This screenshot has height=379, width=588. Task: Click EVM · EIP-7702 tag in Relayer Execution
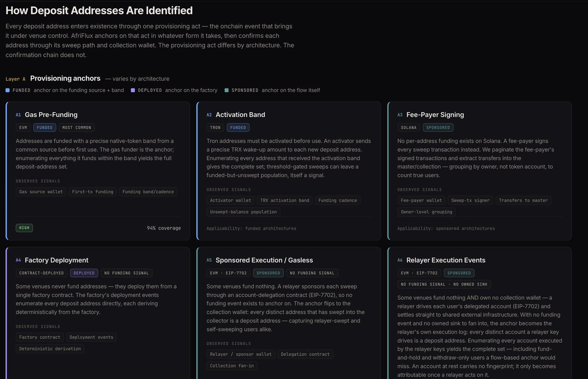click(419, 273)
